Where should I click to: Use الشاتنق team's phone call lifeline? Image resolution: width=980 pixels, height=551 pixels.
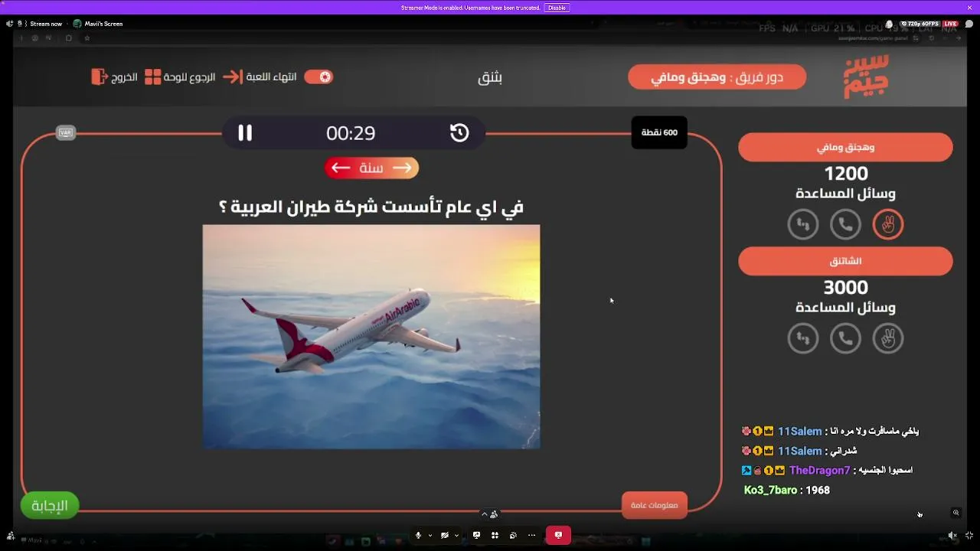click(846, 338)
